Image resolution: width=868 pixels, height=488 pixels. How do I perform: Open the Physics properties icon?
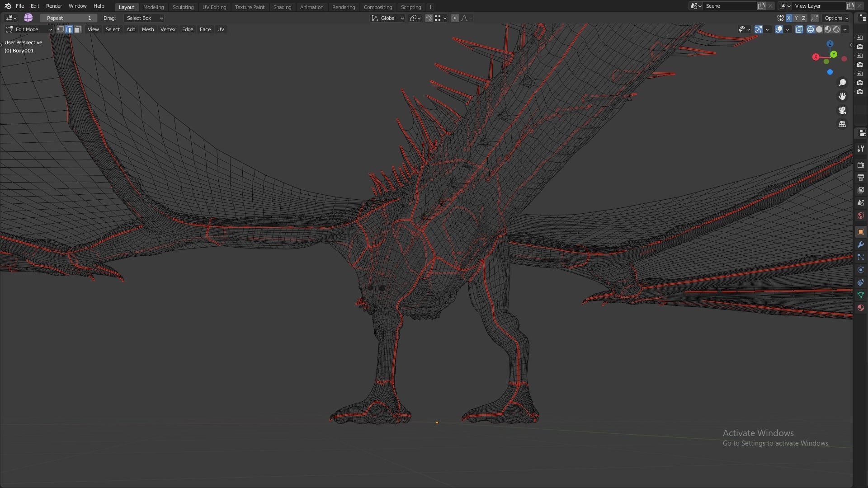(x=861, y=270)
